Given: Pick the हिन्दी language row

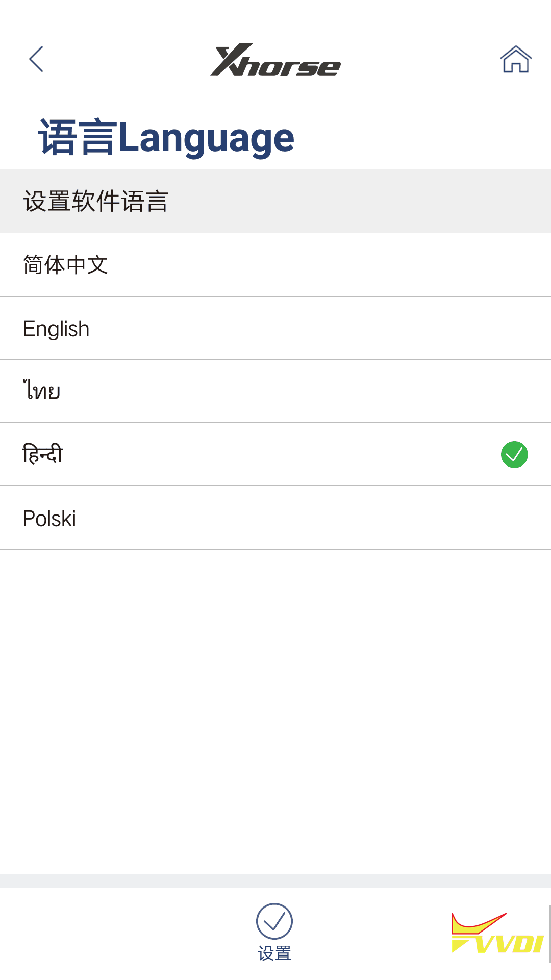Looking at the screenshot, I should click(43, 454).
